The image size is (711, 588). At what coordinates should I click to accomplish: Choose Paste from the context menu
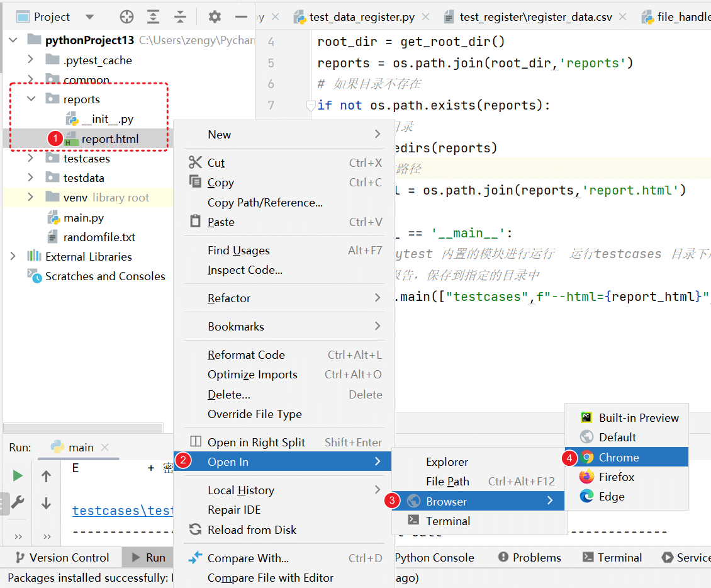pyautogui.click(x=284, y=222)
